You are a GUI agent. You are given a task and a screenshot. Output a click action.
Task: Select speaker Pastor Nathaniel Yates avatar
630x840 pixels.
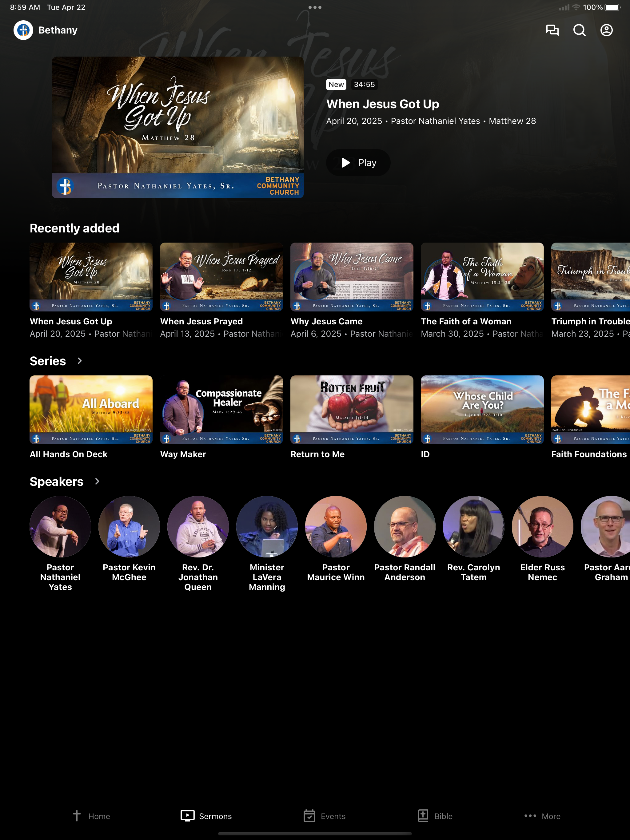pos(60,526)
